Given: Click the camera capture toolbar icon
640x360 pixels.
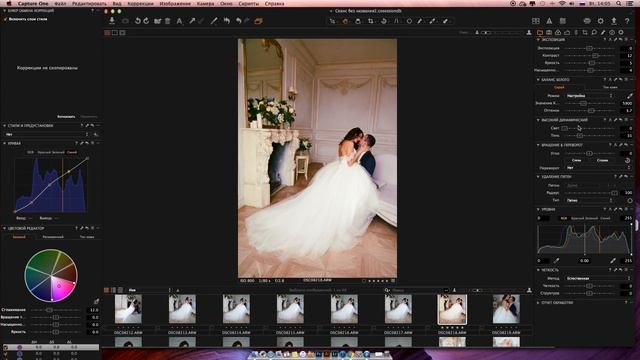Looking at the screenshot, I should [x=125, y=21].
